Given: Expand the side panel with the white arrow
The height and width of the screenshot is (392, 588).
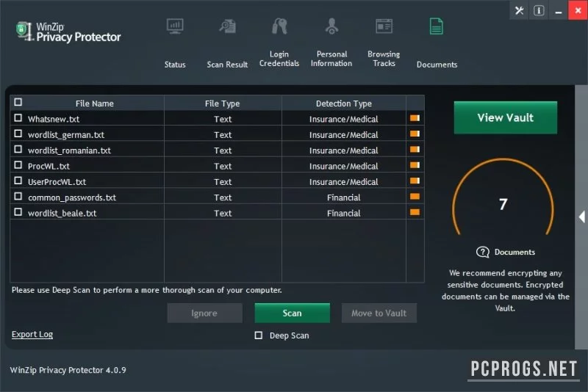Looking at the screenshot, I should point(581,217).
